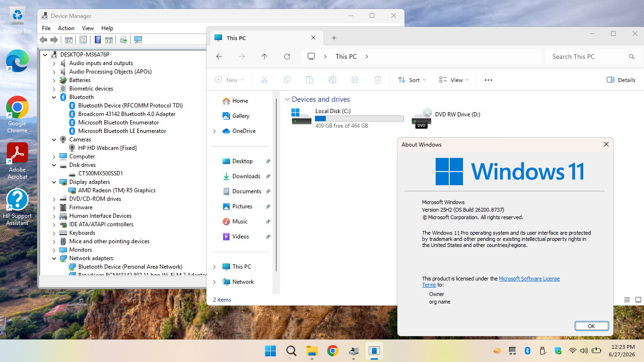This screenshot has height=362, width=644.
Task: Open Action menu in Device Manager
Action: point(66,28)
